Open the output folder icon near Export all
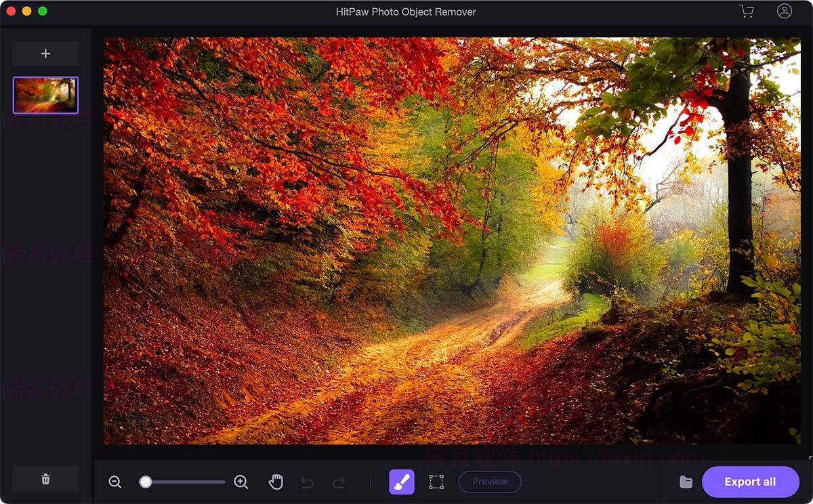The image size is (813, 504). [x=686, y=482]
